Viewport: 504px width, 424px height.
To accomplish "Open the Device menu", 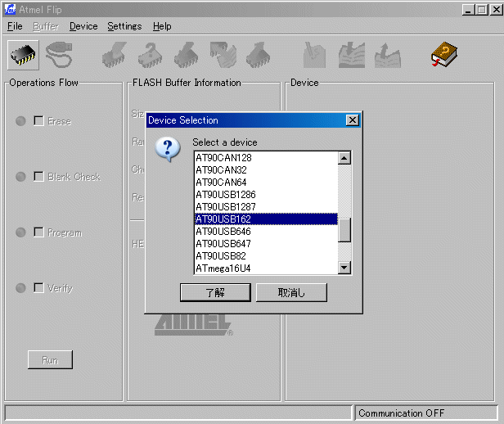I will [x=83, y=26].
